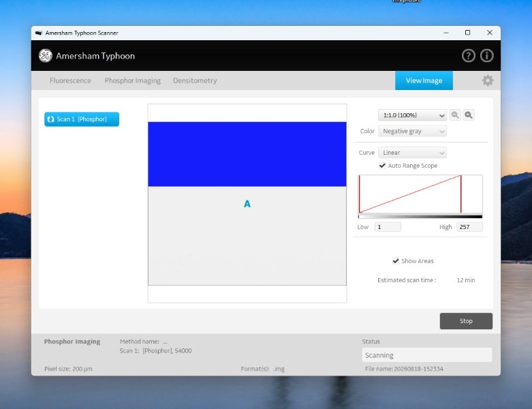This screenshot has width=532, height=409.
Task: Toggle the Auto Range Scope checkbox
Action: pyautogui.click(x=382, y=166)
